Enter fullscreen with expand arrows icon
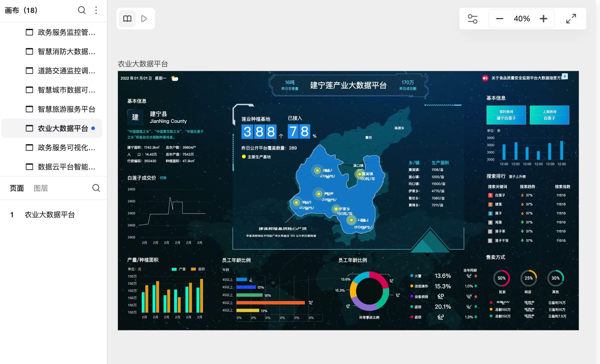The image size is (600, 364). click(571, 19)
